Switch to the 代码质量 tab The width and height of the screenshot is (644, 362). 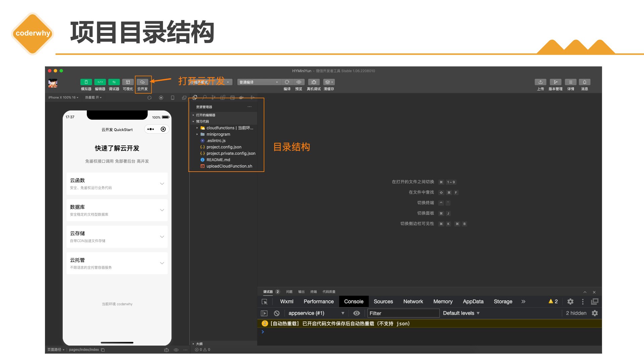[329, 292]
